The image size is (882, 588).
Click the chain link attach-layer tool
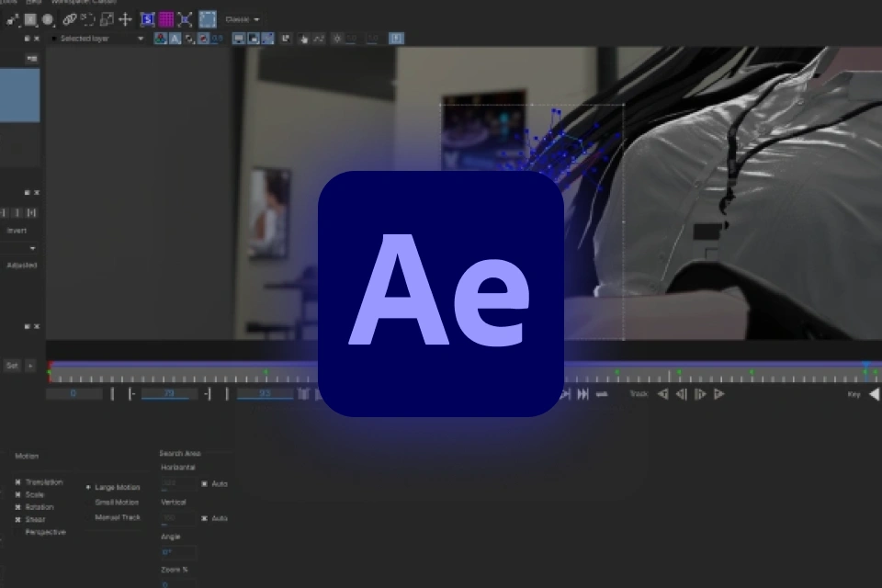click(69, 19)
